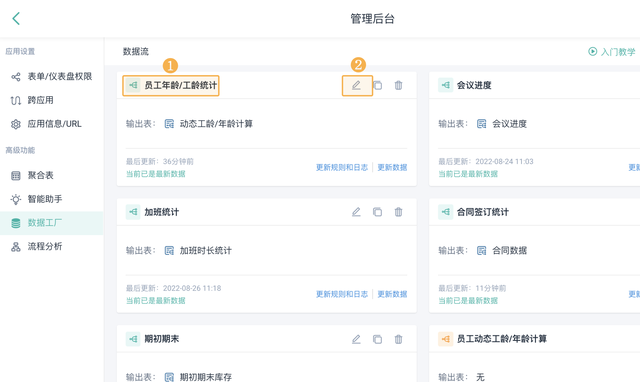Click the 2022-08-24 11:03 update time
The width and height of the screenshot is (640, 382).
(x=504, y=162)
